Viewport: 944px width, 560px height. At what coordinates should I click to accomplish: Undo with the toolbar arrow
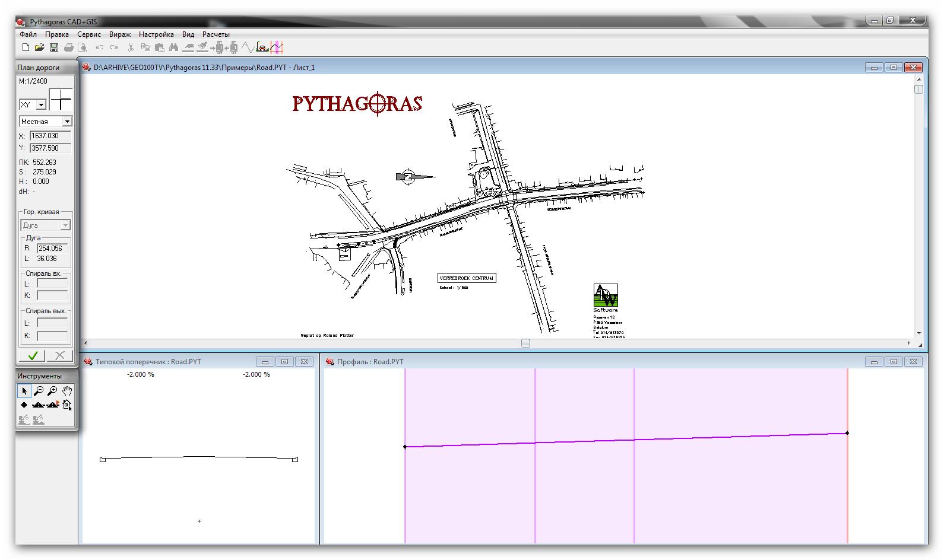coord(100,47)
